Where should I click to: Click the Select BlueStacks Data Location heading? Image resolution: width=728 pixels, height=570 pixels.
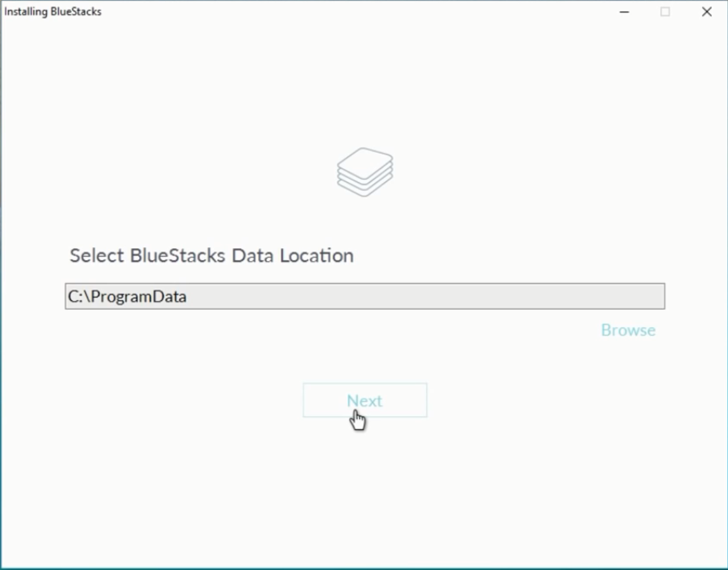pos(211,256)
